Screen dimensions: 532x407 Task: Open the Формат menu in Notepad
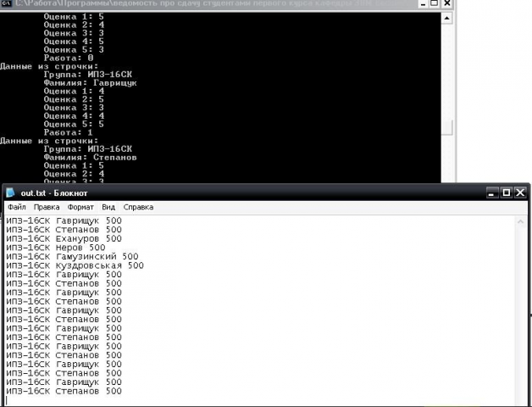pyautogui.click(x=80, y=207)
